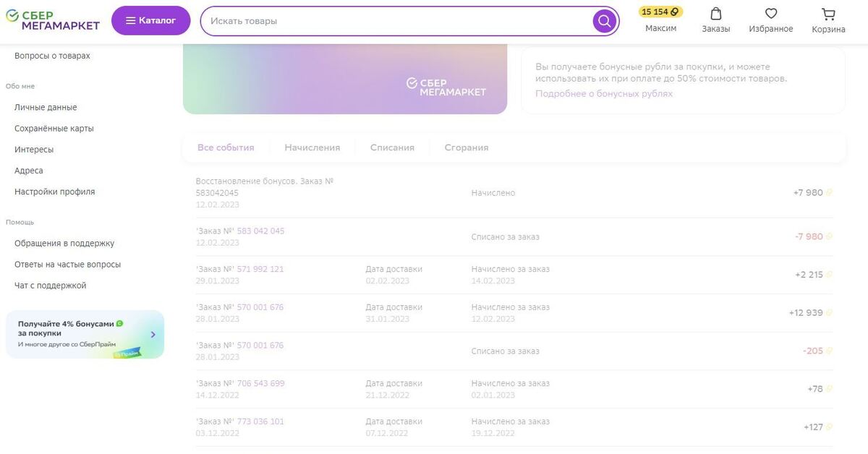The height and width of the screenshot is (454, 868).
Task: Switch to the Списания tab
Action: coord(392,147)
